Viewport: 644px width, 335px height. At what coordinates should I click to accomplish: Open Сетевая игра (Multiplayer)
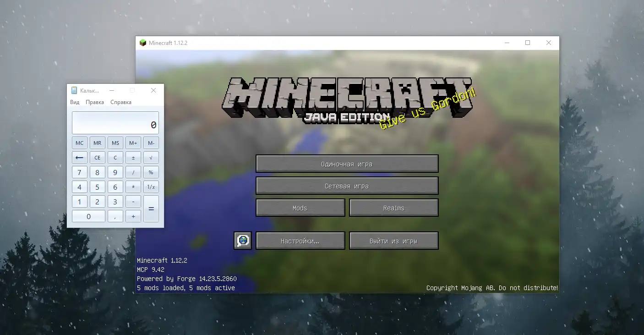[347, 186]
